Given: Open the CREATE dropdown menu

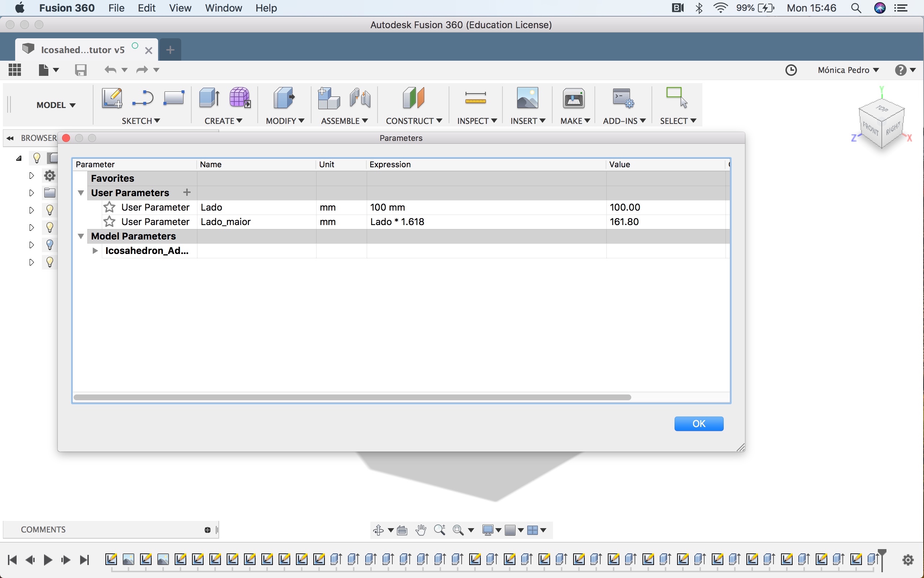Looking at the screenshot, I should point(223,121).
